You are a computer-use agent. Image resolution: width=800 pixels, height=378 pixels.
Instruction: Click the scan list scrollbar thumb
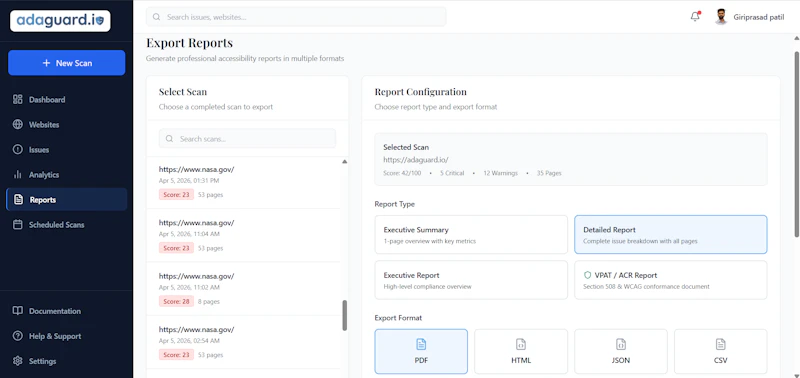tap(344, 315)
